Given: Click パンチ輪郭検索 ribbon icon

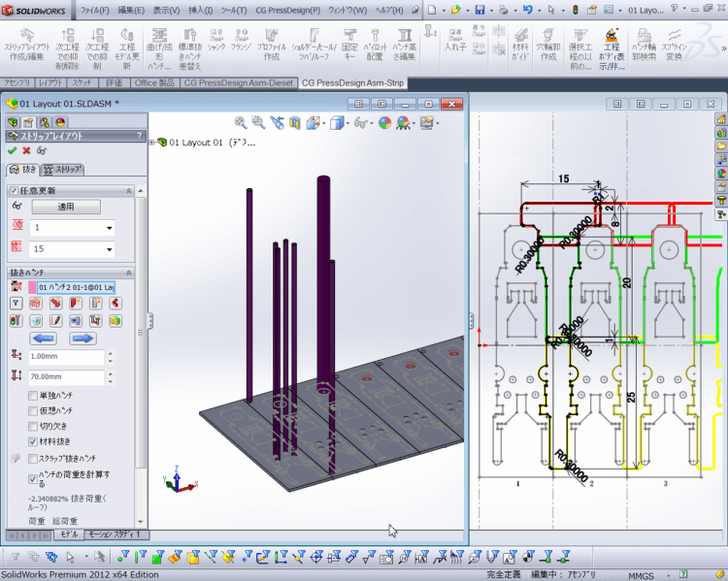Looking at the screenshot, I should (x=644, y=45).
